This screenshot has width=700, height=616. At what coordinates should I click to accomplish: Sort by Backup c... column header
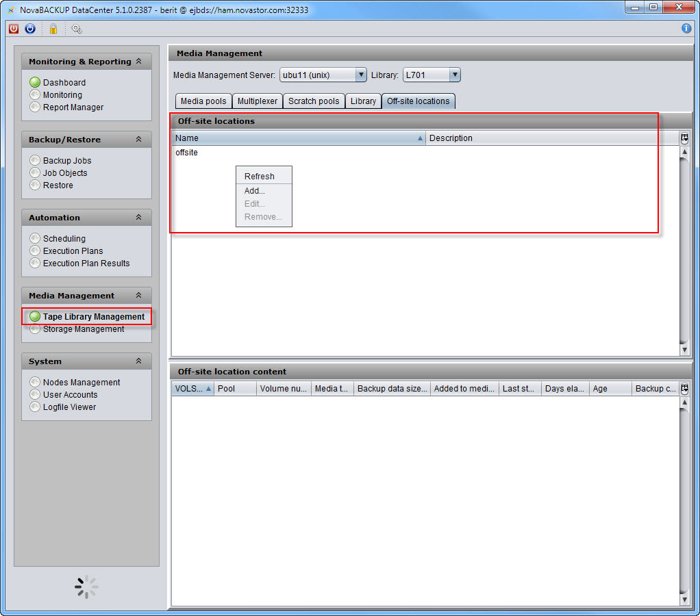pyautogui.click(x=655, y=389)
